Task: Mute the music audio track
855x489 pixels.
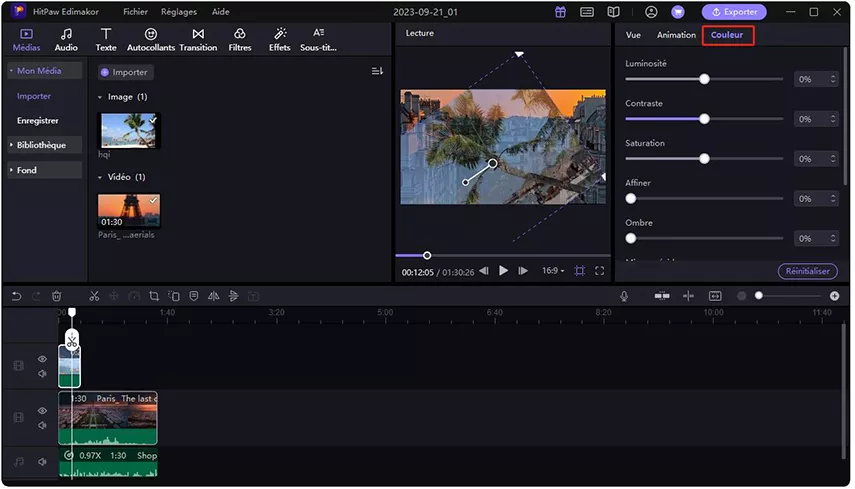Action: coord(42,462)
